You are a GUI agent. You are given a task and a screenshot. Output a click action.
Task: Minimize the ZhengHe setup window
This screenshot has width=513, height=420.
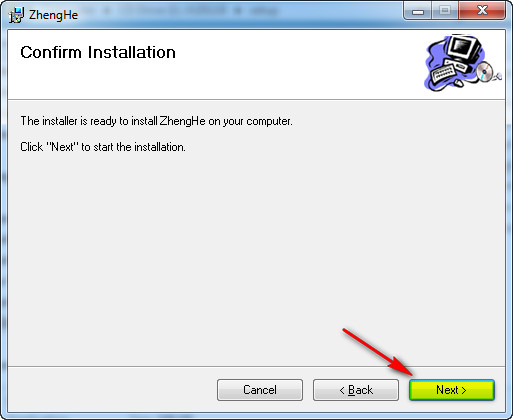tap(418, 11)
